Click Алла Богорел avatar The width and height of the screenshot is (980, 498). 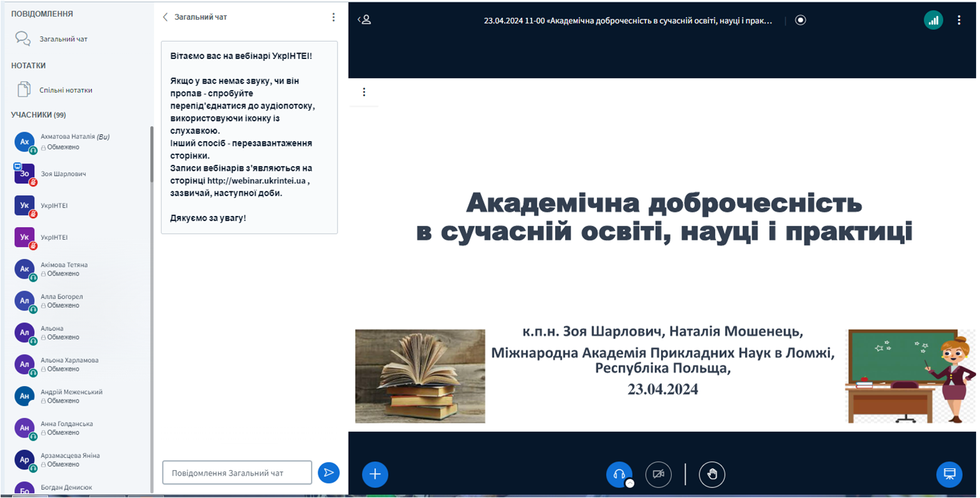point(24,301)
